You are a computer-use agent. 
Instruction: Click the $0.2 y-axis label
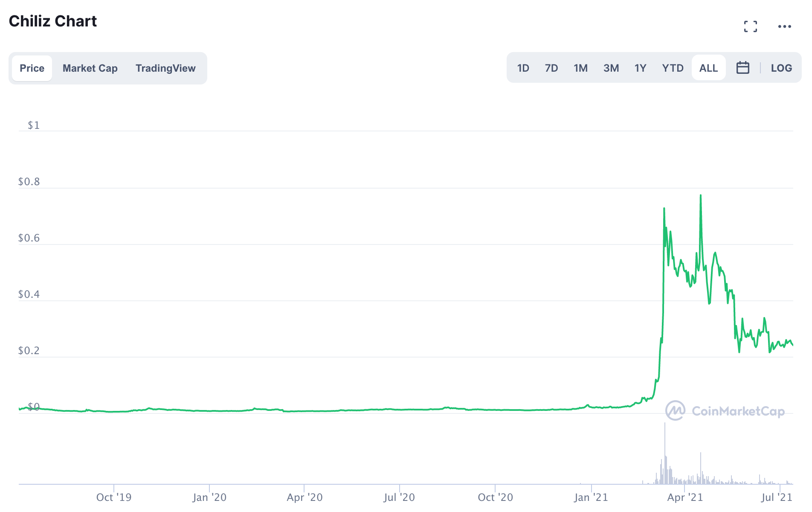[x=29, y=351]
